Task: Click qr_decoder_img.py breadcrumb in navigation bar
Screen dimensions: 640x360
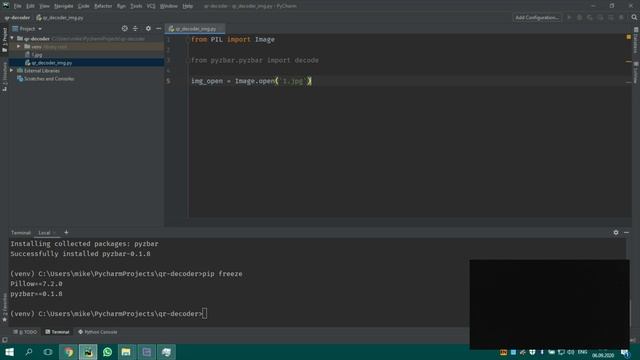Action: (x=60, y=18)
